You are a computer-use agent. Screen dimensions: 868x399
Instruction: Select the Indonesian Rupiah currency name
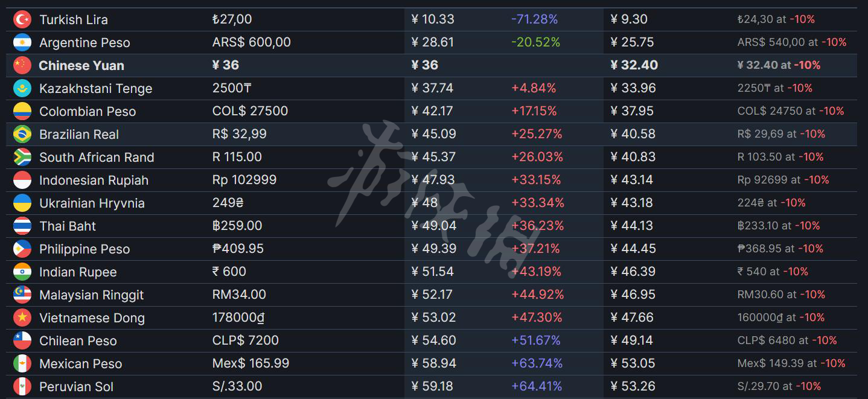tap(94, 180)
